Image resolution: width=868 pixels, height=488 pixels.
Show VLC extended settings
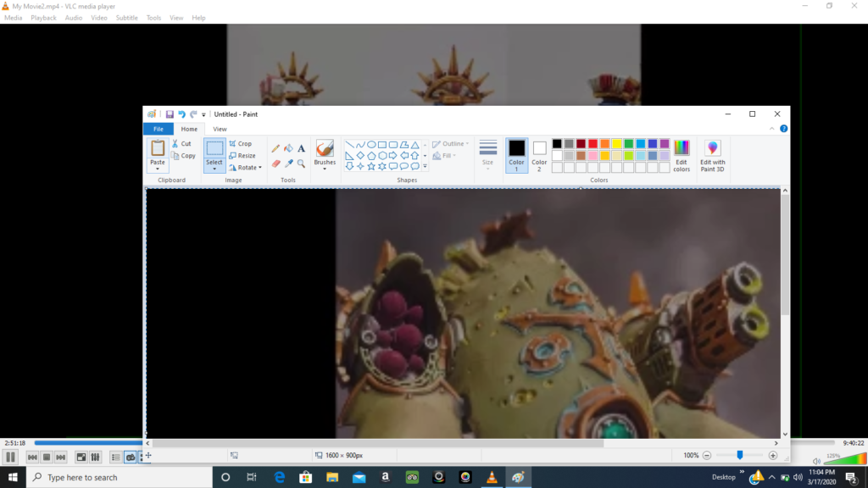point(95,457)
